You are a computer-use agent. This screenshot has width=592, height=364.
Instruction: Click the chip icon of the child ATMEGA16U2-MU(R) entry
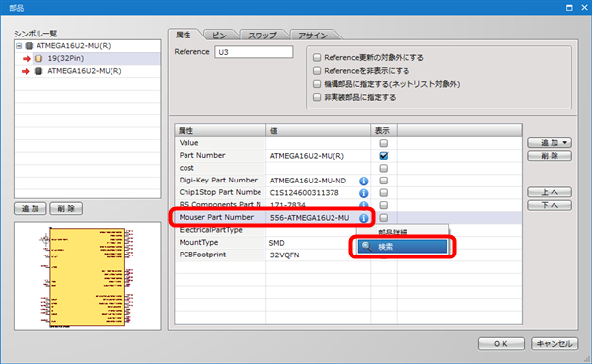[x=38, y=71]
